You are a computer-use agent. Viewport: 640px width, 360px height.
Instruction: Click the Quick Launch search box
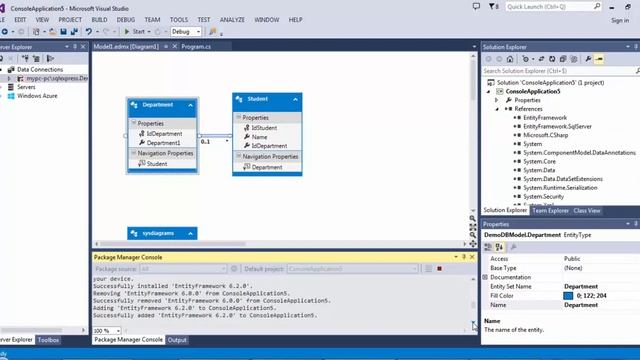click(553, 7)
